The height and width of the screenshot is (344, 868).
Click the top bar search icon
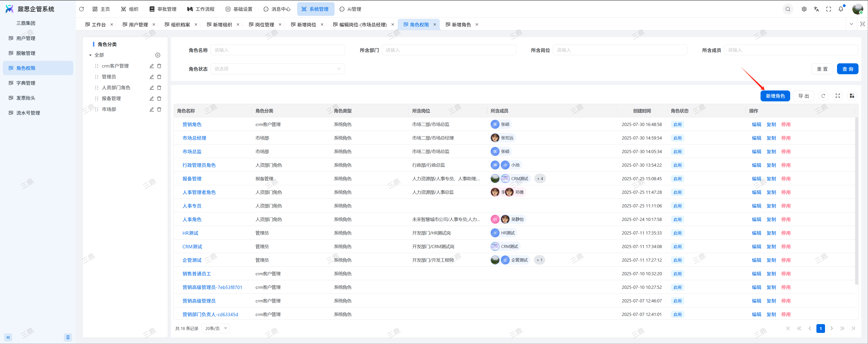coord(787,9)
